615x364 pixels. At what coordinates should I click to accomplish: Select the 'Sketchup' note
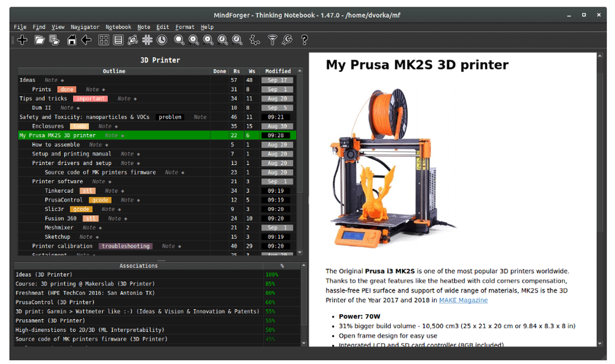(157, 237)
